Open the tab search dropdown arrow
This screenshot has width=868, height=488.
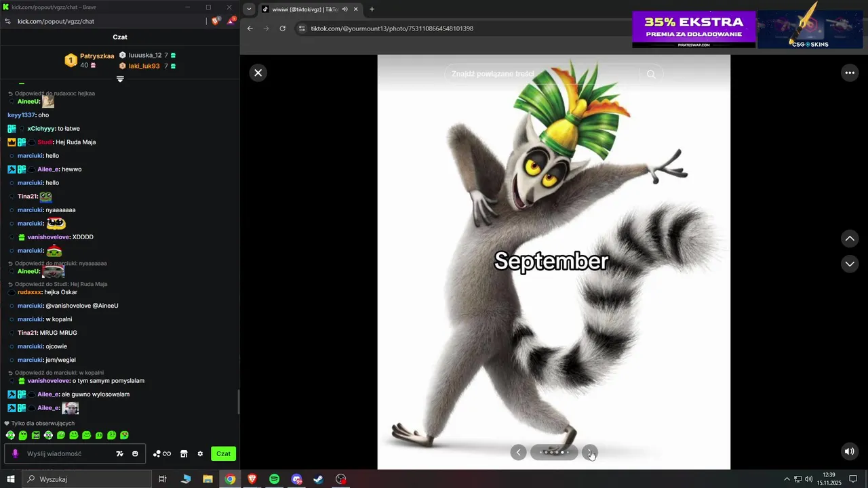point(249,9)
